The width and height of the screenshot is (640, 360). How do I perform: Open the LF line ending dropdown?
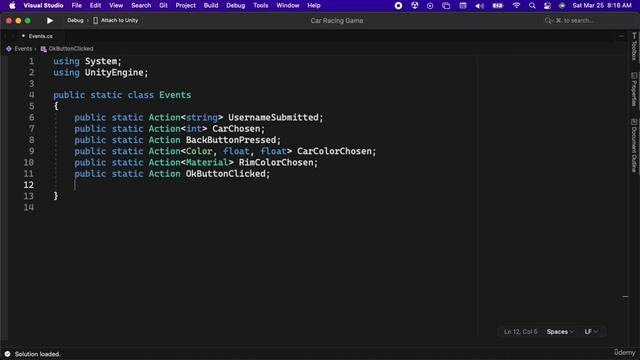[591, 332]
